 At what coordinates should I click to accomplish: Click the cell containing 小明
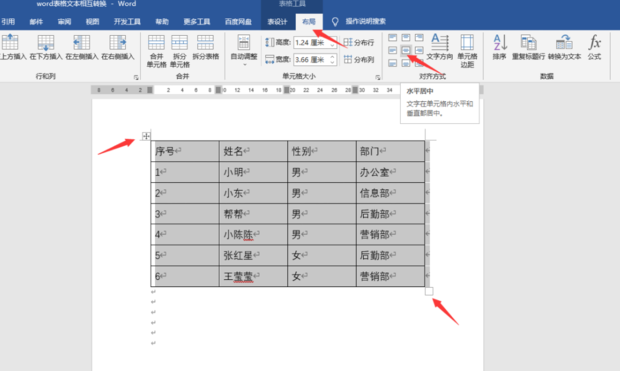pos(253,172)
